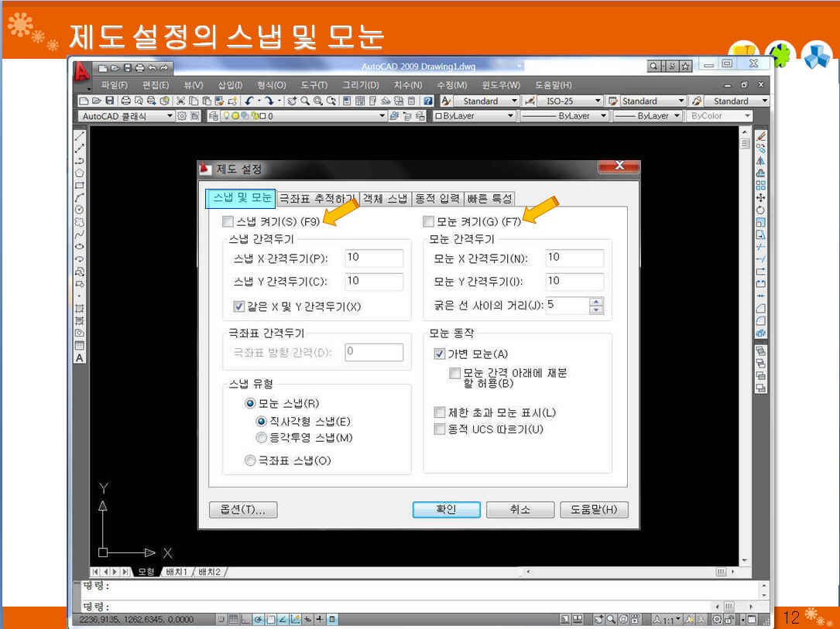Viewport: 840px width, 629px height.
Task: Enable the 모눈 켜기(G) (F7) checkbox
Action: 429,222
